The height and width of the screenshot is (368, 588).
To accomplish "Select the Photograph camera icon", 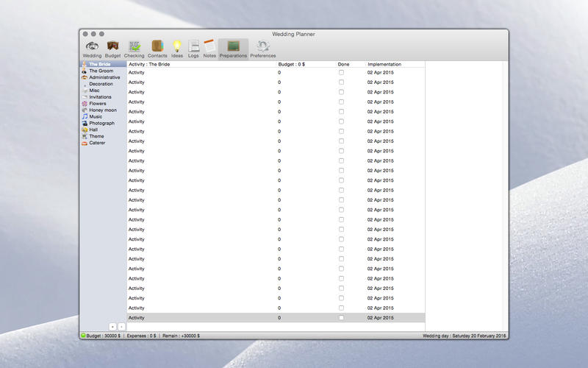I will coord(85,123).
